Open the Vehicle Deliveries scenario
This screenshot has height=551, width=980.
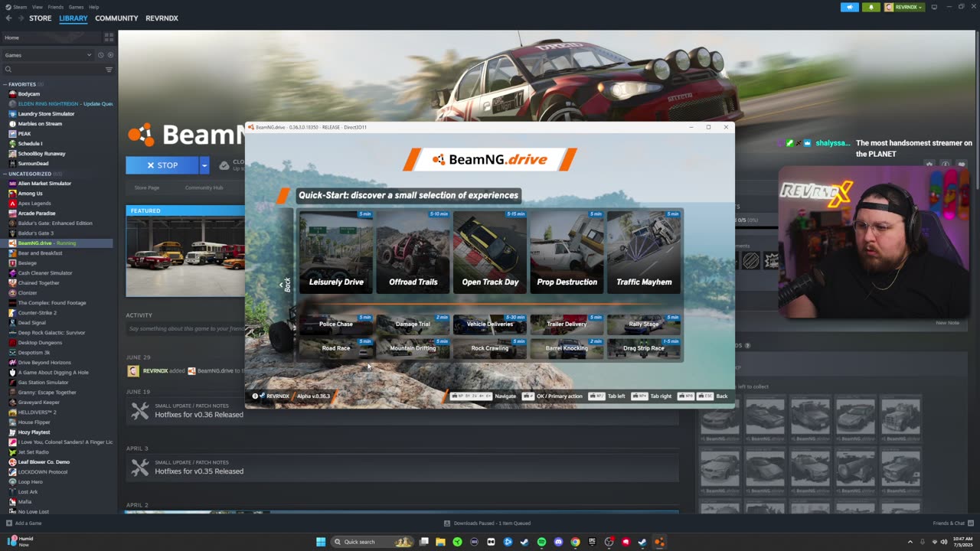click(490, 324)
